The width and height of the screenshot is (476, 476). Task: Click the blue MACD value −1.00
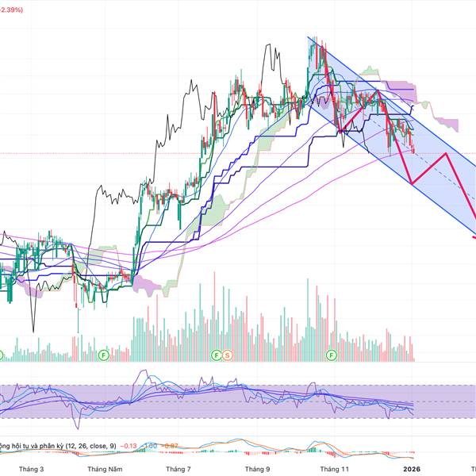(149, 446)
